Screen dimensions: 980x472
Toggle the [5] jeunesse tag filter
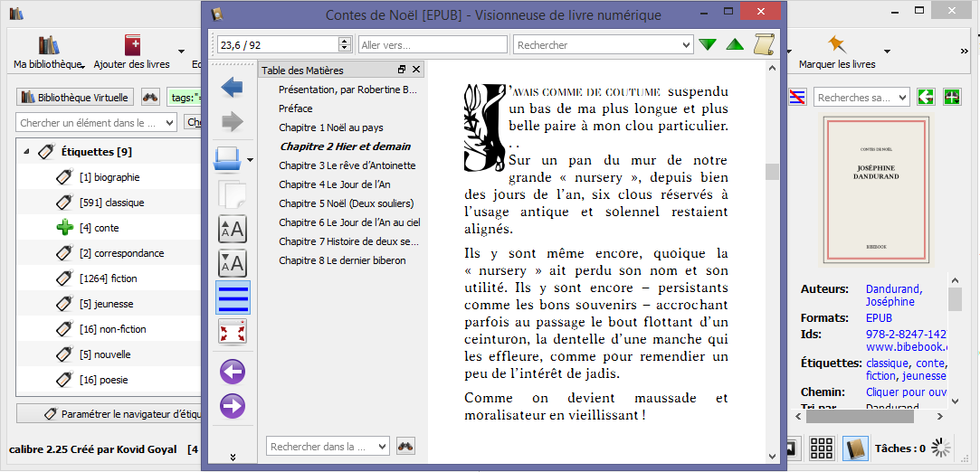[106, 304]
